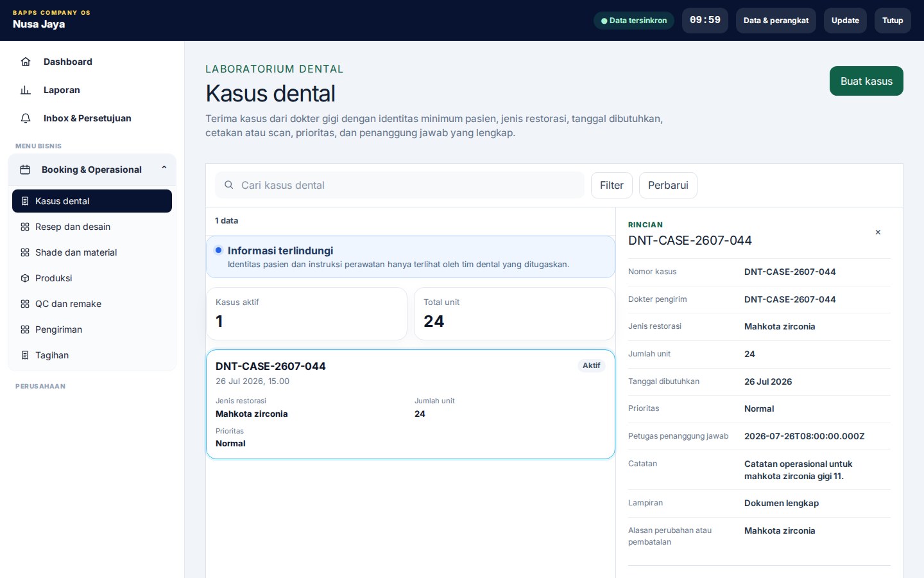The width and height of the screenshot is (924, 578).
Task: Go to QC dan remake page
Action: point(92,304)
